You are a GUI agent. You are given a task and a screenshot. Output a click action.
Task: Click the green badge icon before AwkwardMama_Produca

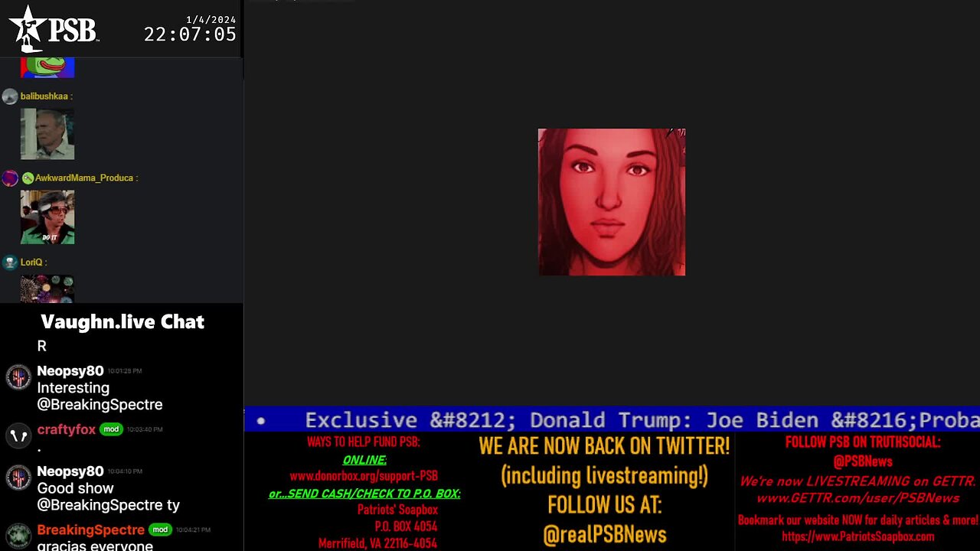coord(28,178)
